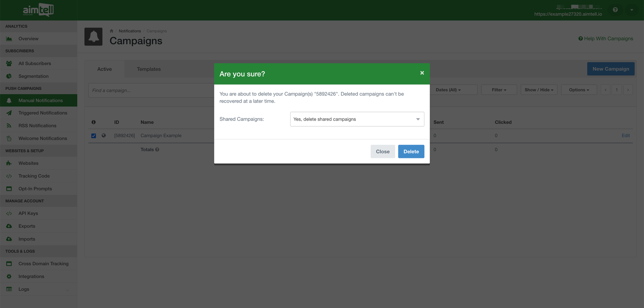Image resolution: width=644 pixels, height=308 pixels.
Task: Open the Shared Campaigns dropdown
Action: pyautogui.click(x=357, y=119)
